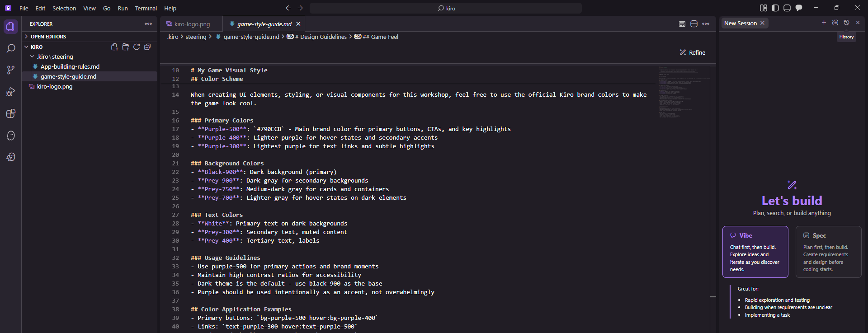868x333 pixels.
Task: Open kiro-logo.png in file tree
Action: [x=90, y=86]
